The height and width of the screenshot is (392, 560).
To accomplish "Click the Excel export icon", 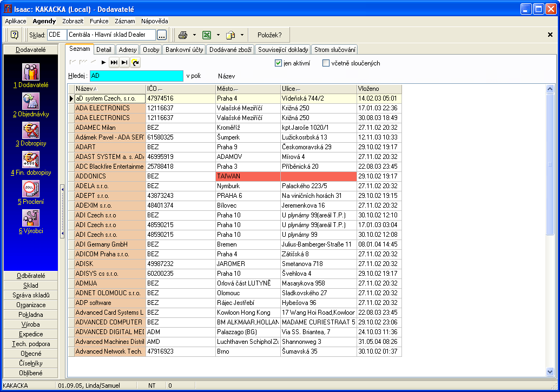I will [x=206, y=35].
